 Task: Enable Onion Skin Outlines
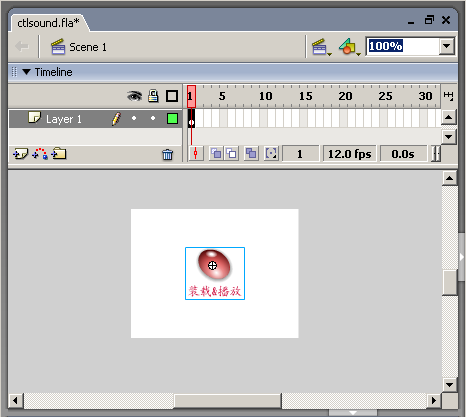pyautogui.click(x=231, y=154)
